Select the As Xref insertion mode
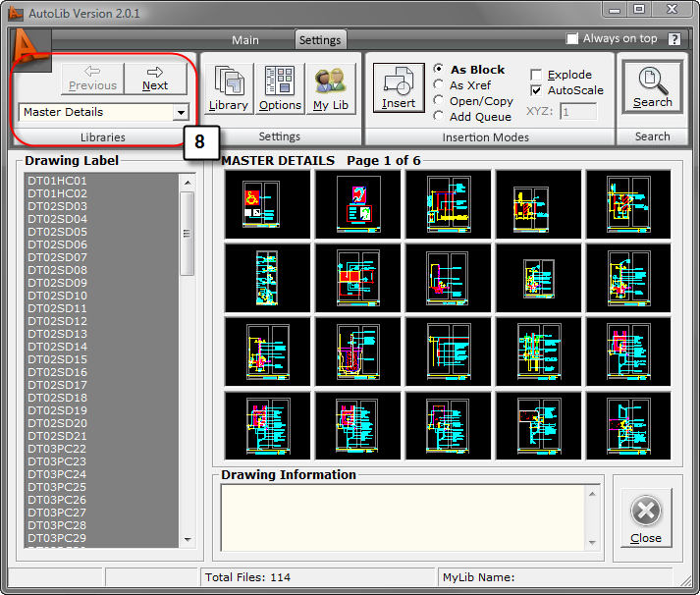This screenshot has height=595, width=700. coord(462,84)
